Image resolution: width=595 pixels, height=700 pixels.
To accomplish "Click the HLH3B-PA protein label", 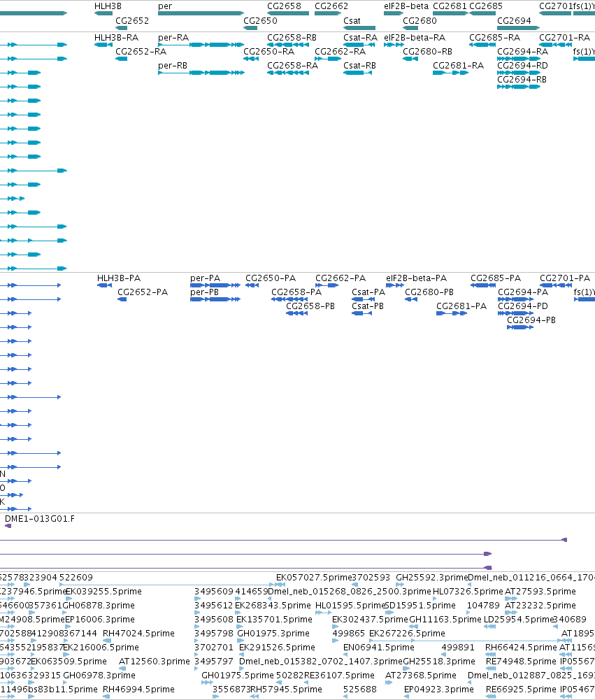I will [119, 278].
